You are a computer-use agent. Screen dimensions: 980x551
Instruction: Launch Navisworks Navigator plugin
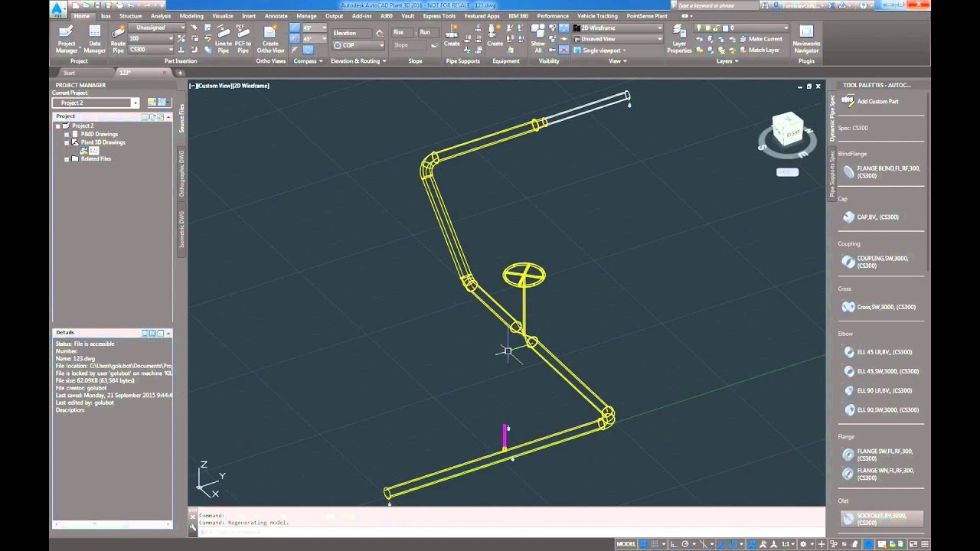[x=806, y=38]
